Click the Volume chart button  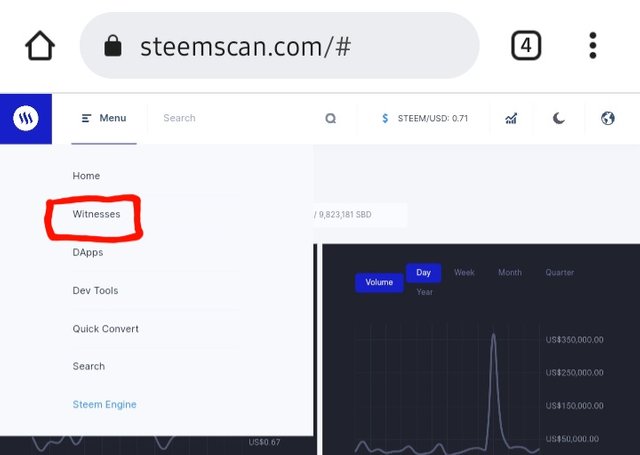(x=379, y=282)
